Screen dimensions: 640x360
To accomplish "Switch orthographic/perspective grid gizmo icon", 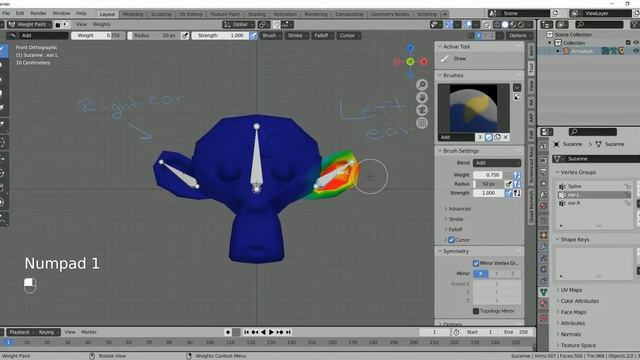I will 422,122.
